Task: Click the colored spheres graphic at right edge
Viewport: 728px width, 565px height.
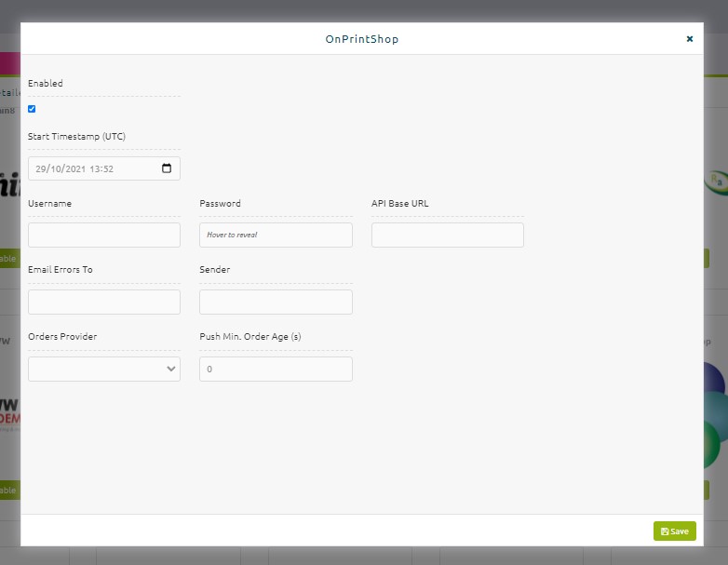Action: tap(716, 414)
